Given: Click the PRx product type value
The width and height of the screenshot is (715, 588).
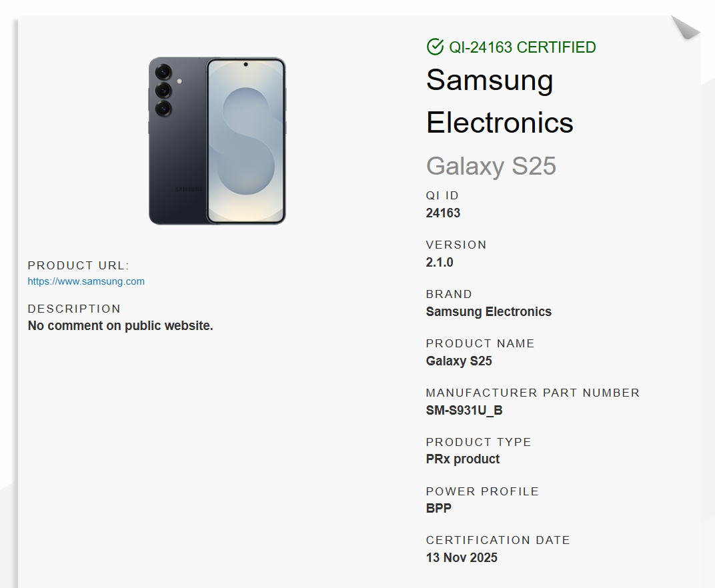Looking at the screenshot, I should click(463, 459).
